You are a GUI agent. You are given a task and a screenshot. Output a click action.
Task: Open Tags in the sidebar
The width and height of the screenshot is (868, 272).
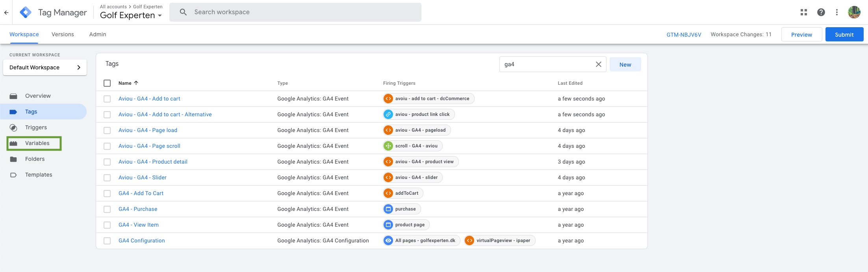(x=43, y=112)
